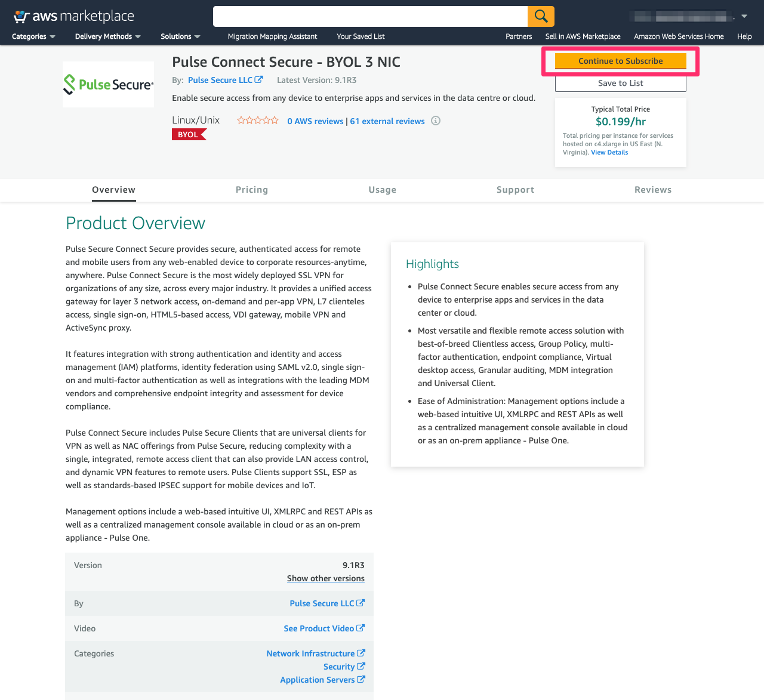Click external link icon on See Product Video

361,628
